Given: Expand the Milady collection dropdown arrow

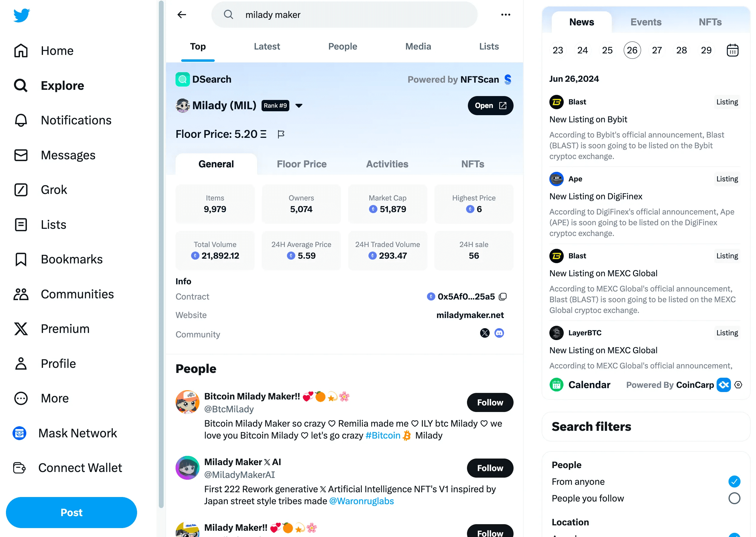Looking at the screenshot, I should (299, 106).
